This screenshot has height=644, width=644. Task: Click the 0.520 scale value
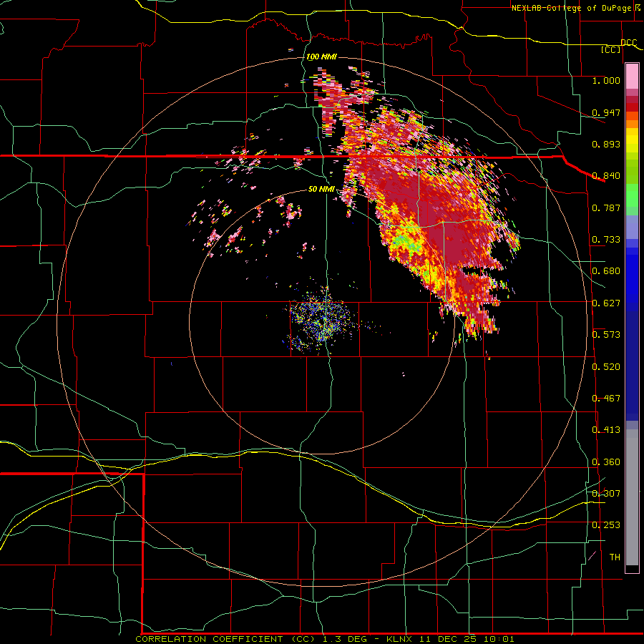606,367
